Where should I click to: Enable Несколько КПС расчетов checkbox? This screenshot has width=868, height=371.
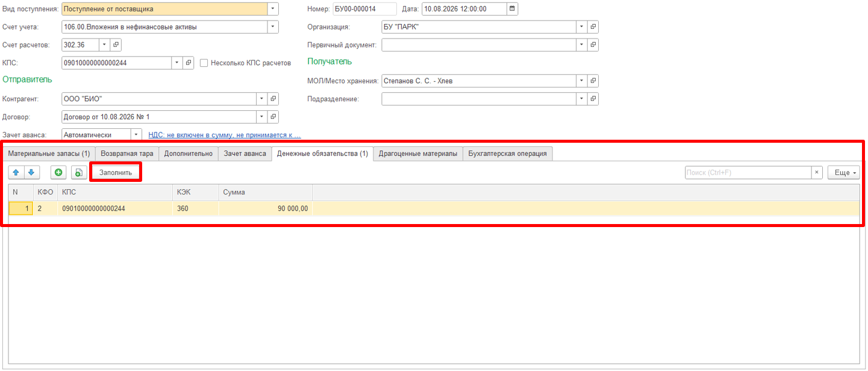(x=204, y=63)
